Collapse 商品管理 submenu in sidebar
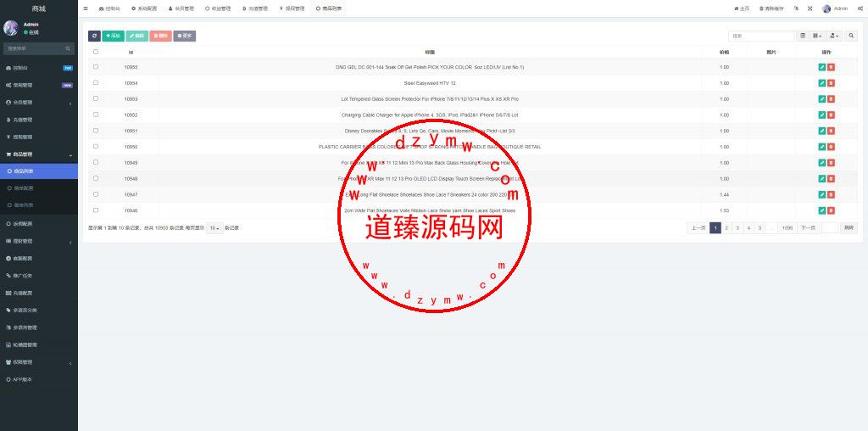Image resolution: width=868 pixels, height=431 pixels. coord(39,154)
